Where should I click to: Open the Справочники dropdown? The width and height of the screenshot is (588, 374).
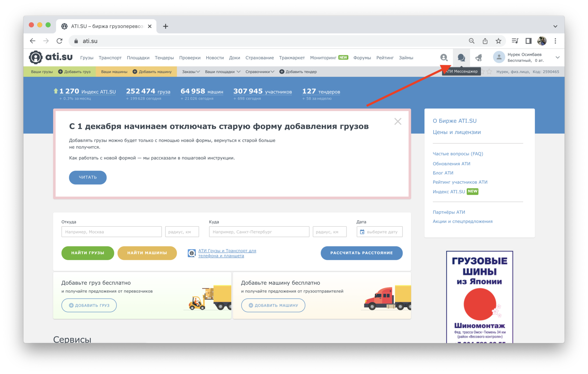click(260, 72)
